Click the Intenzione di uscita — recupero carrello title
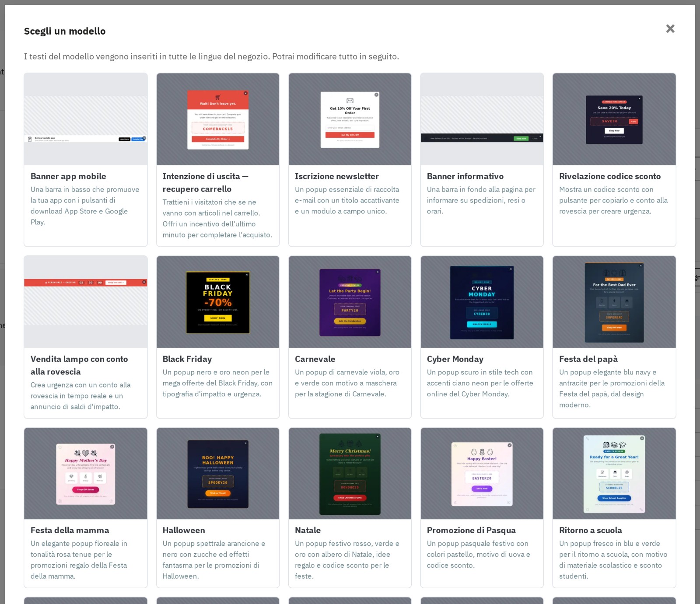700x604 pixels. [x=206, y=182]
